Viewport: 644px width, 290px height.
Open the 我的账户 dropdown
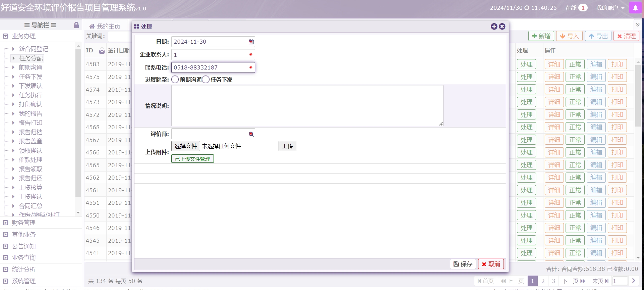coord(610,8)
